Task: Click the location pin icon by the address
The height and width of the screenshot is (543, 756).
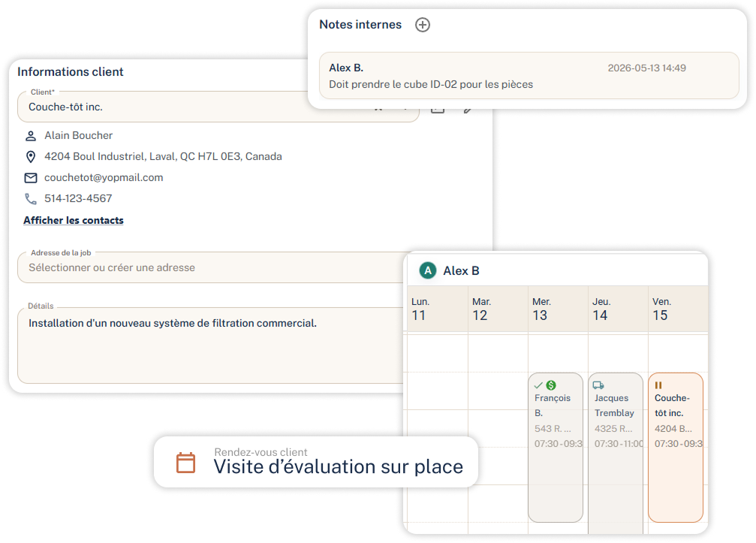Action: pos(30,157)
